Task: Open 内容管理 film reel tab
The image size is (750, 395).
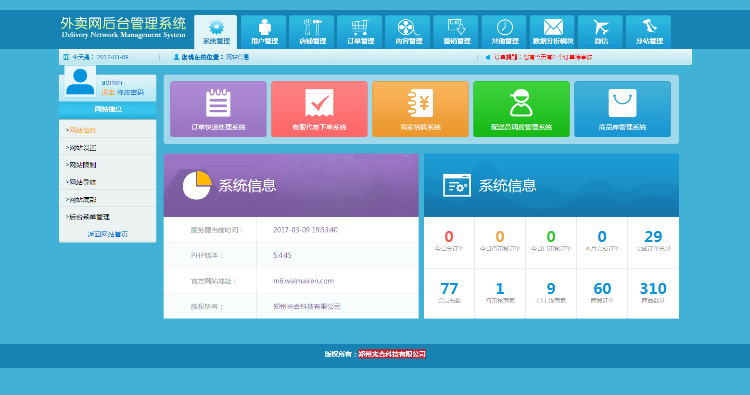Action: coord(408,32)
